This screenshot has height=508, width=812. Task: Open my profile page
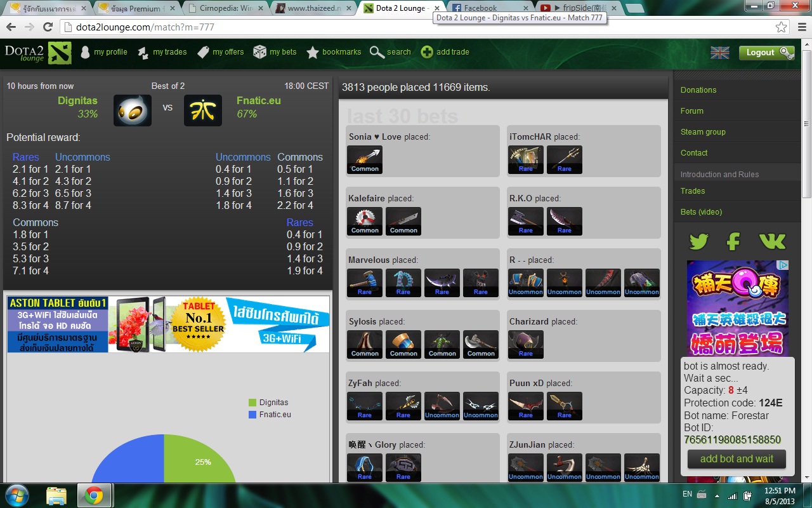pos(103,52)
